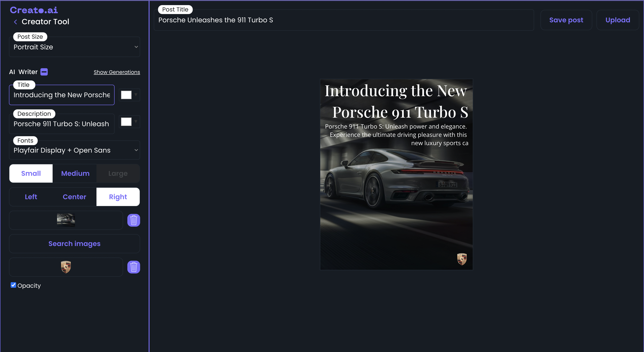Open the Fonts Playfair Display dropdown
This screenshot has height=352, width=644.
(75, 150)
